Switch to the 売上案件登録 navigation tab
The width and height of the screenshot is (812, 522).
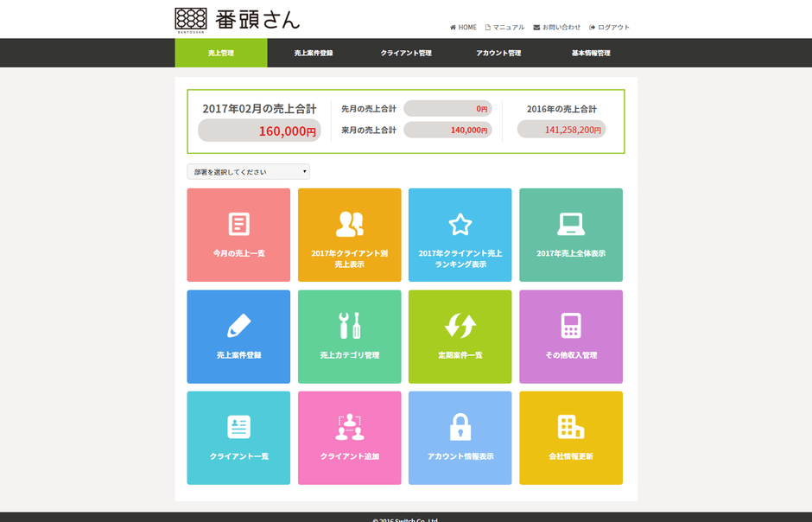[314, 54]
